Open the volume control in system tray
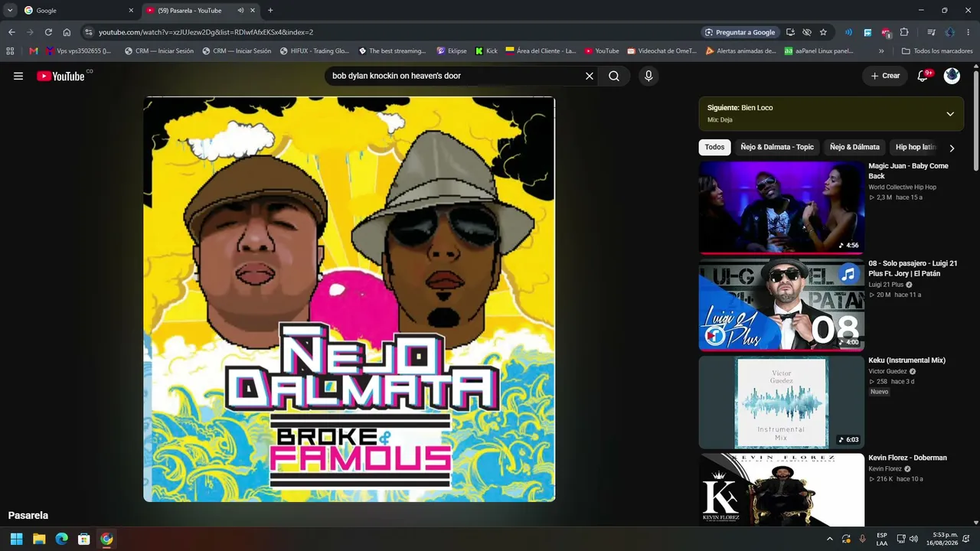This screenshot has width=980, height=551. (913, 539)
